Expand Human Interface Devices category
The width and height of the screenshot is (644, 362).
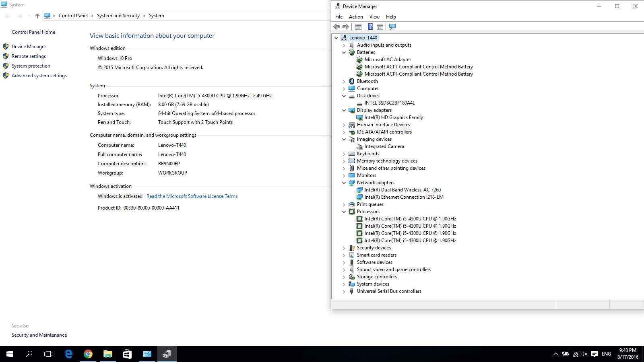[344, 125]
